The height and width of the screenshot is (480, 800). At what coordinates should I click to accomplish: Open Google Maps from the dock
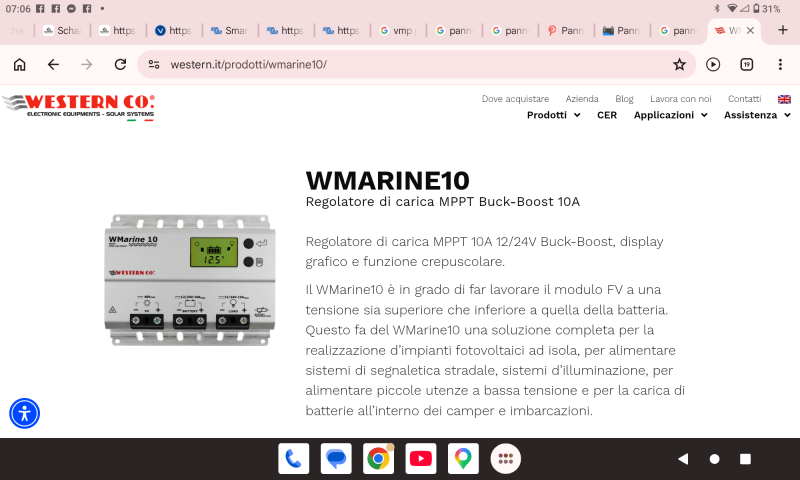[x=463, y=459]
